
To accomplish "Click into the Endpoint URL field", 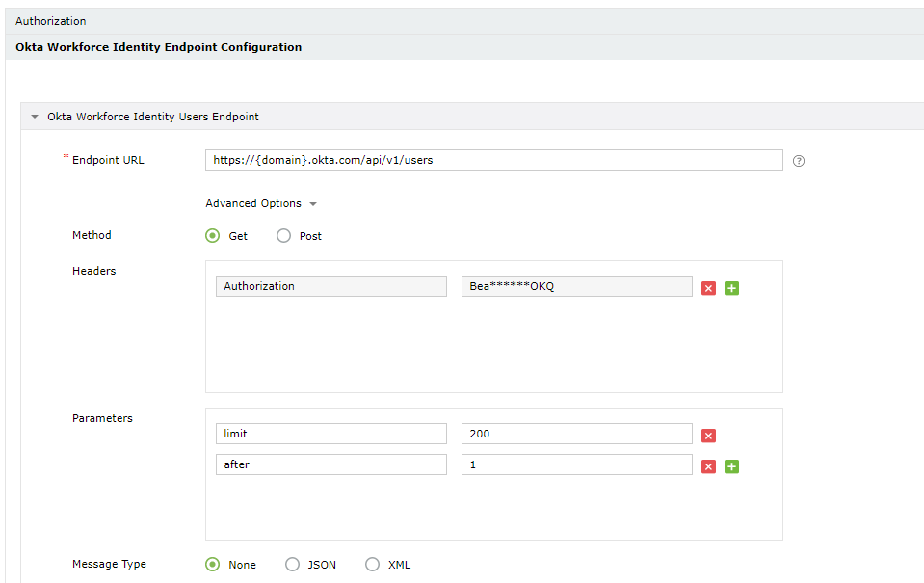I will pyautogui.click(x=493, y=160).
